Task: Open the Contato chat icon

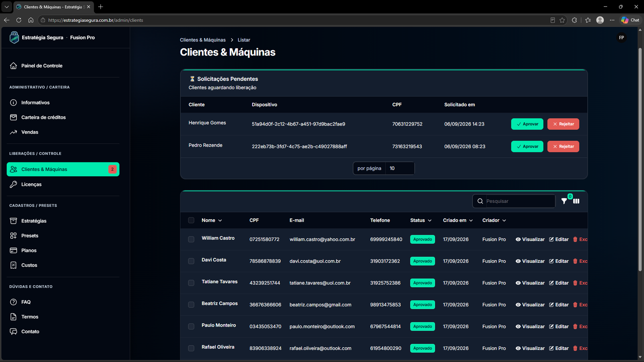Action: [x=13, y=331]
